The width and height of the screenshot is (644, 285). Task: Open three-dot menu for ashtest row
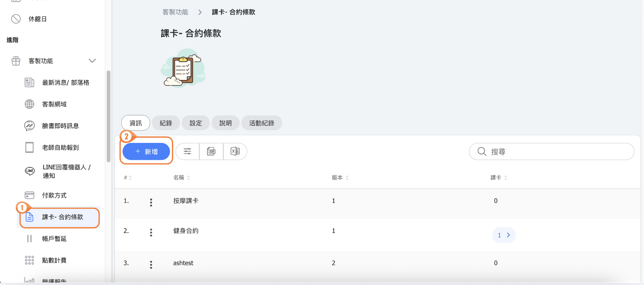coord(151,265)
